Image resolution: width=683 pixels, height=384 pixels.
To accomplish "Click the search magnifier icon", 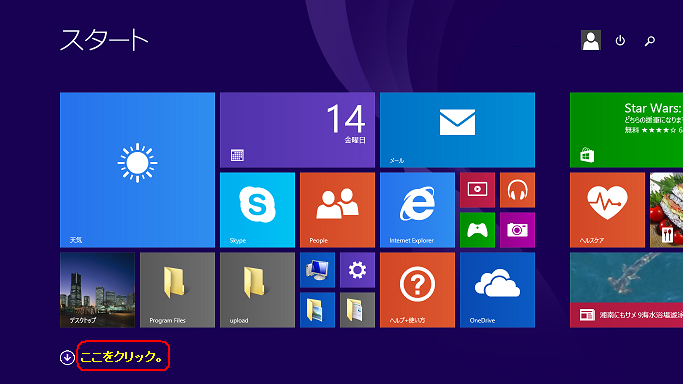I will (x=650, y=41).
